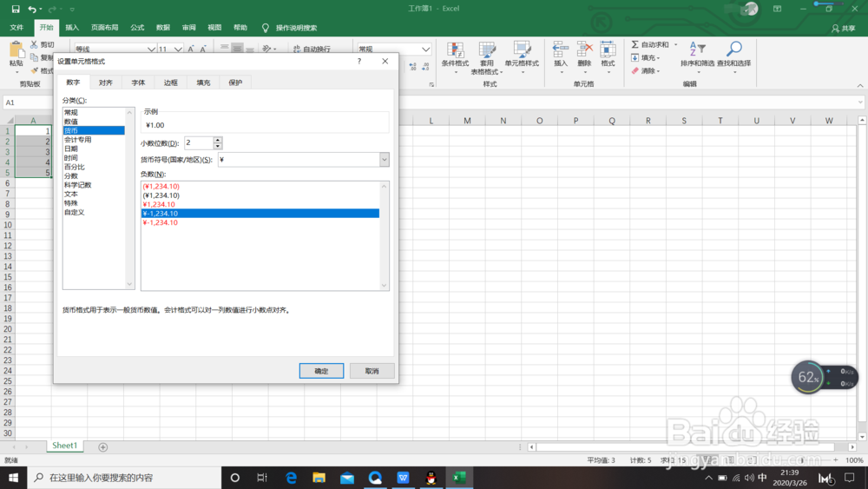
Task: Click column header M
Action: pos(467,120)
